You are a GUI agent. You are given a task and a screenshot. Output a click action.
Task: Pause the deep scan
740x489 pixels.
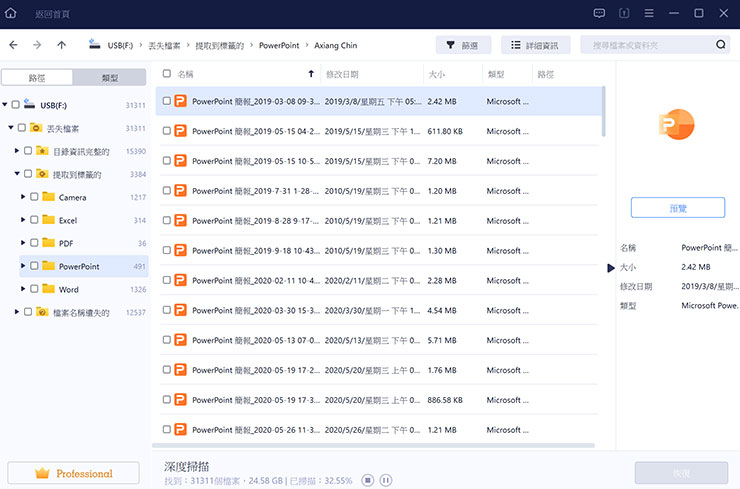(386, 481)
